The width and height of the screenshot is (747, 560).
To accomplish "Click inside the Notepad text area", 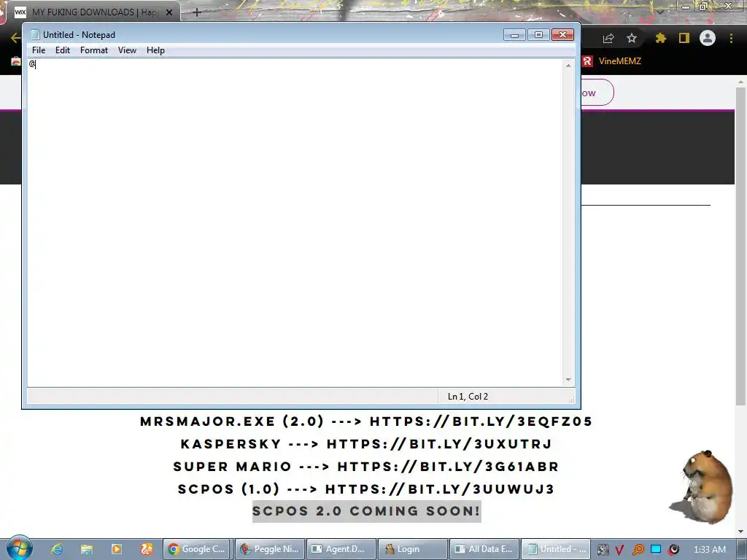I will pos(295,222).
